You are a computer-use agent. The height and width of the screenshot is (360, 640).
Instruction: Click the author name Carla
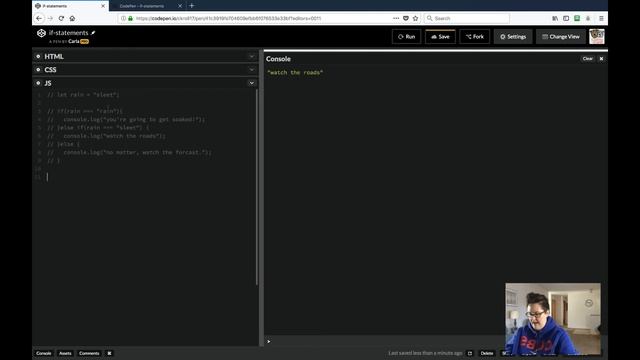pos(74,41)
